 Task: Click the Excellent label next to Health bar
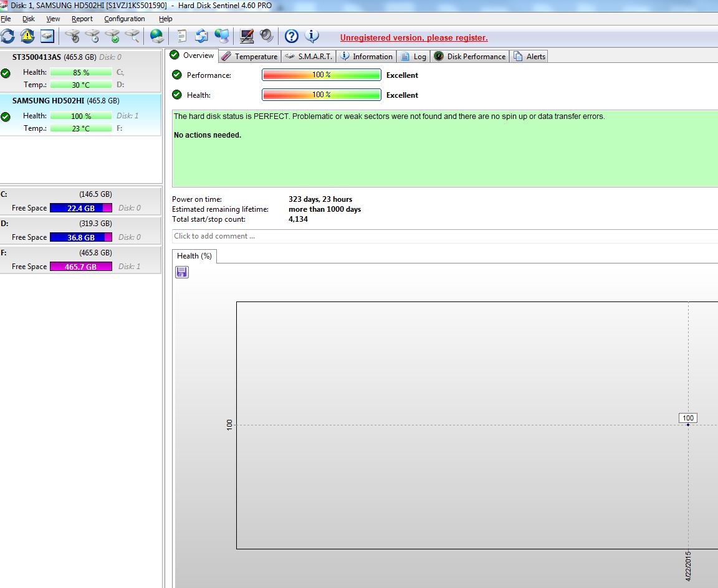click(x=402, y=95)
